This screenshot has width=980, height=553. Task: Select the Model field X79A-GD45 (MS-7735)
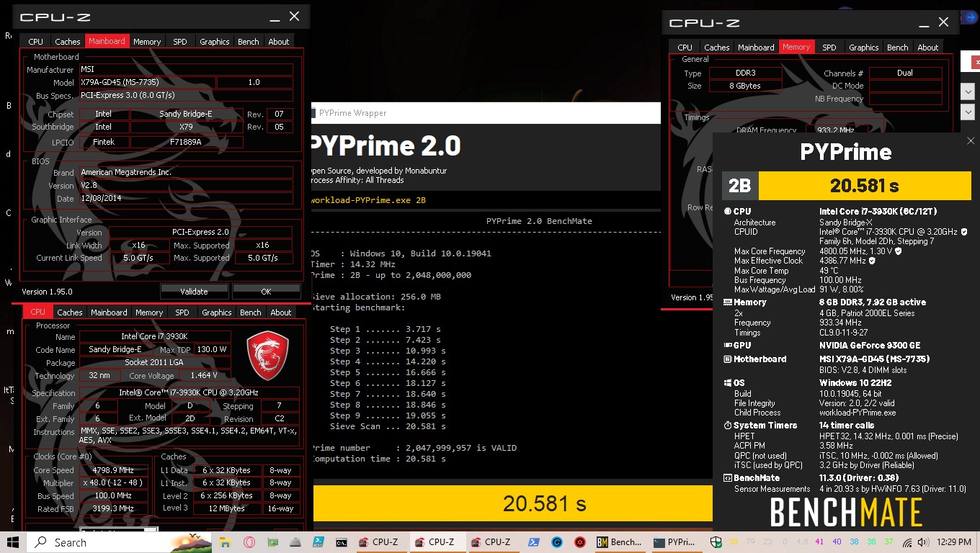pyautogui.click(x=147, y=83)
